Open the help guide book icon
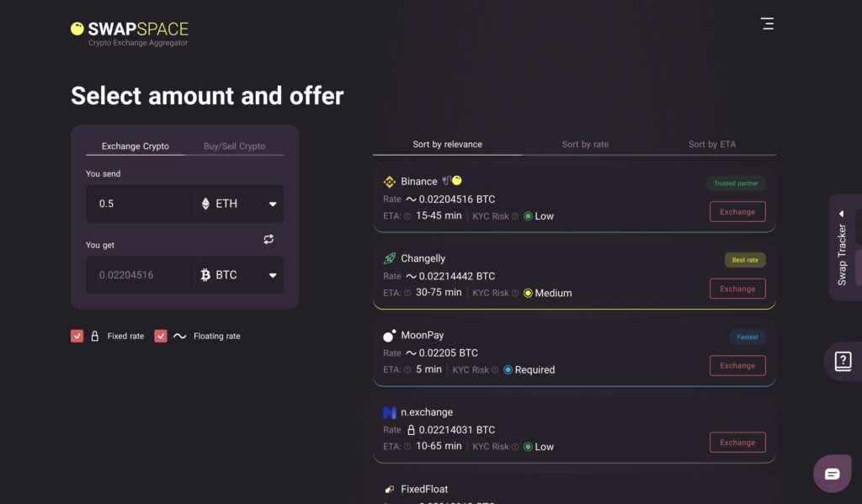862x504 pixels. 843,361
